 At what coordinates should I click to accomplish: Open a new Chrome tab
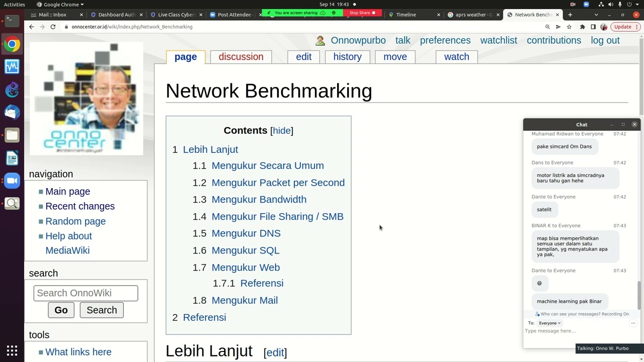[570, 15]
